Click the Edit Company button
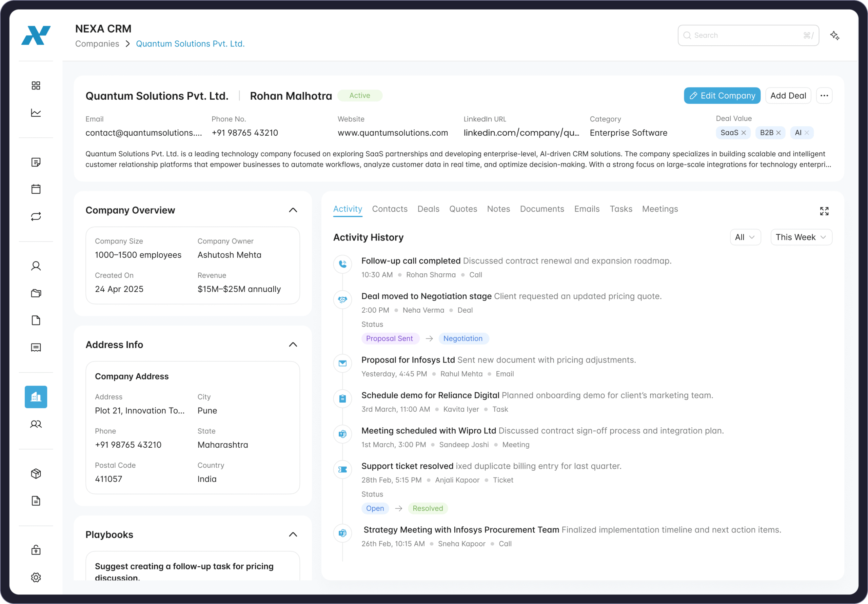This screenshot has height=604, width=868. [x=722, y=96]
